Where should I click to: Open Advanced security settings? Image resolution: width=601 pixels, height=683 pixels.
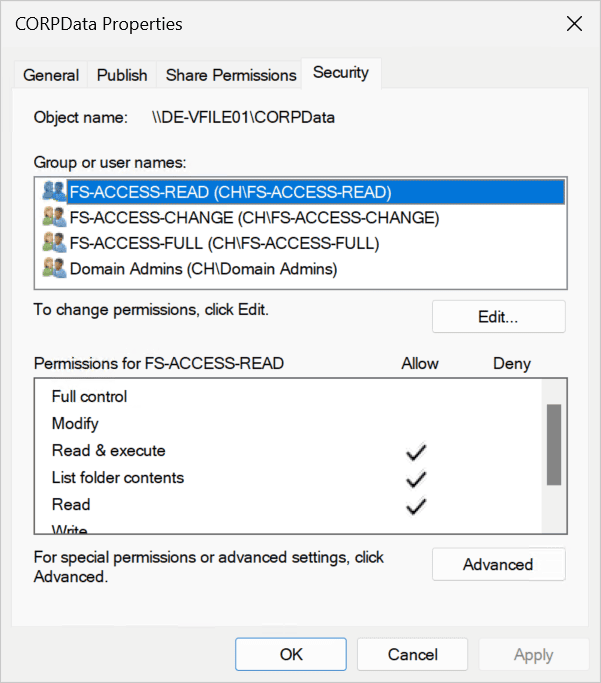[x=498, y=565]
